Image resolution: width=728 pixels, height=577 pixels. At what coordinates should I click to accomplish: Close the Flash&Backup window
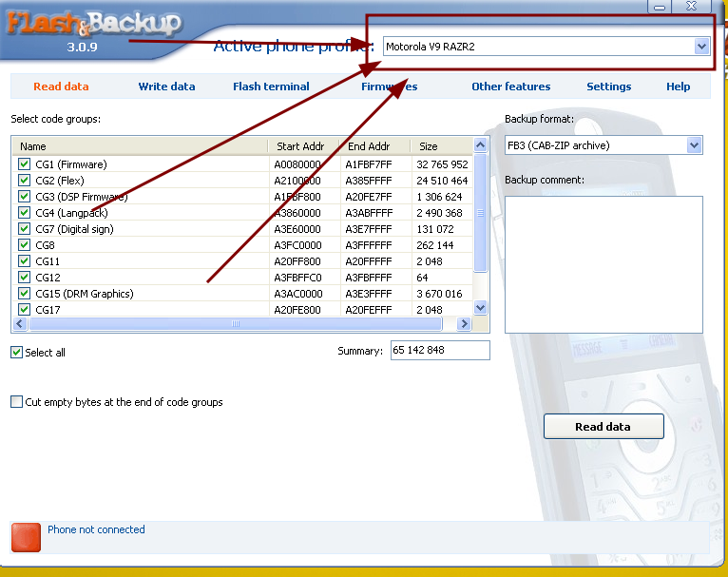coord(691,6)
